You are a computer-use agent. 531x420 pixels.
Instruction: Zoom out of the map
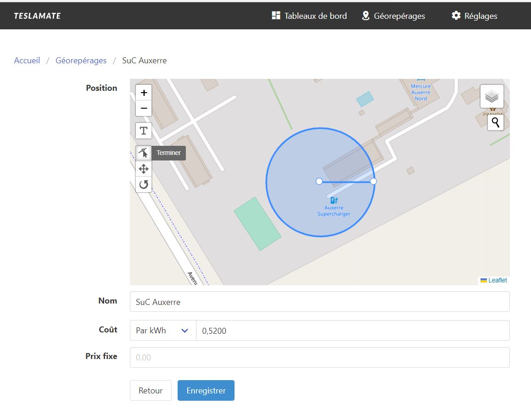tap(144, 108)
